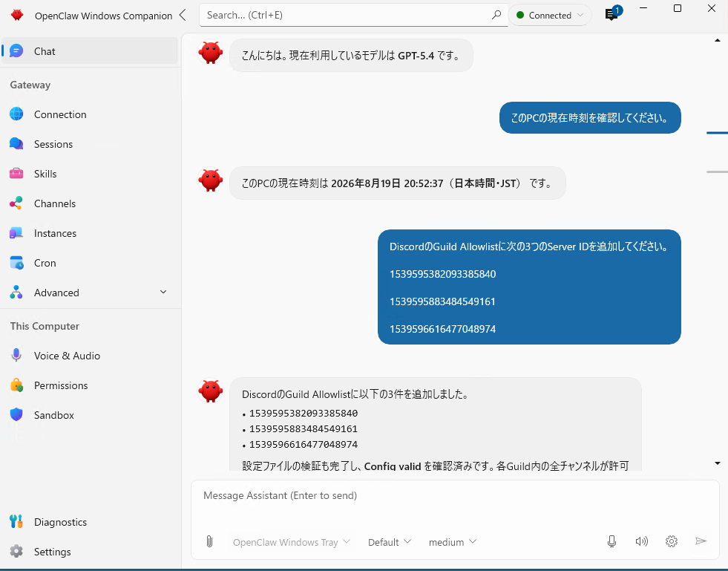
Task: Click the Sandbox shield icon
Action: click(x=16, y=415)
